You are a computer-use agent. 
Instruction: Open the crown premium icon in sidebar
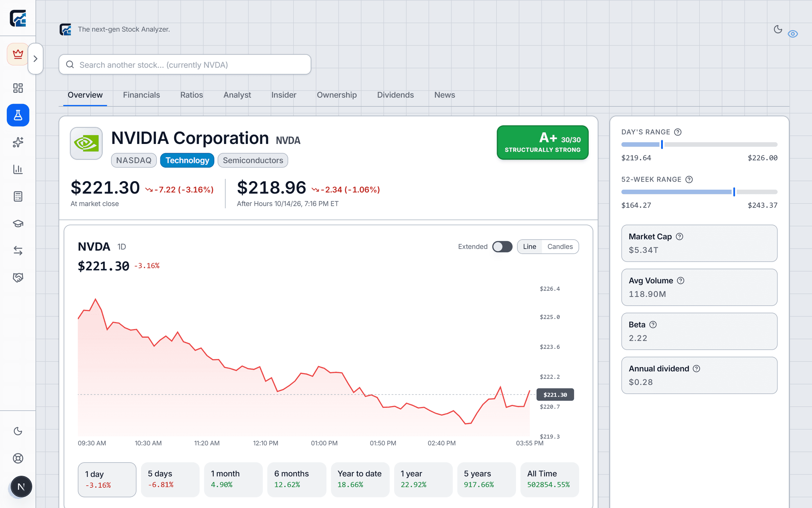(x=18, y=54)
